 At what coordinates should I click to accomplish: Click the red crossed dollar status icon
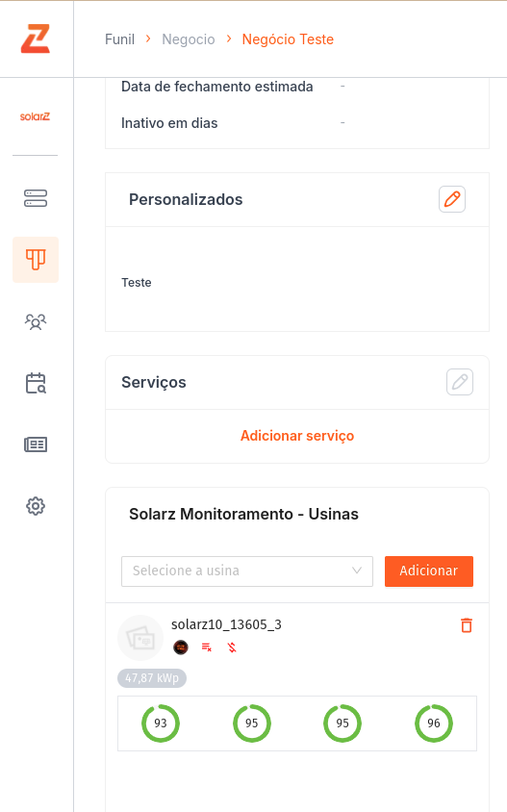(232, 647)
